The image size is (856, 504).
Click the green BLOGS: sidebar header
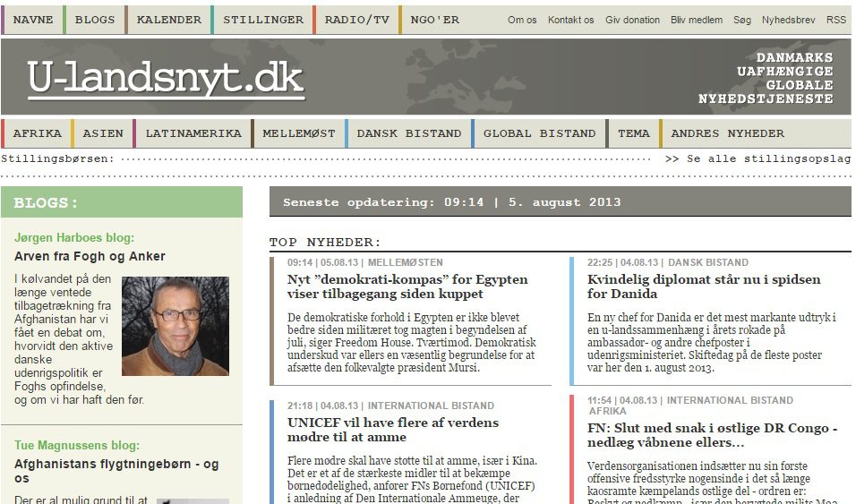pos(122,202)
